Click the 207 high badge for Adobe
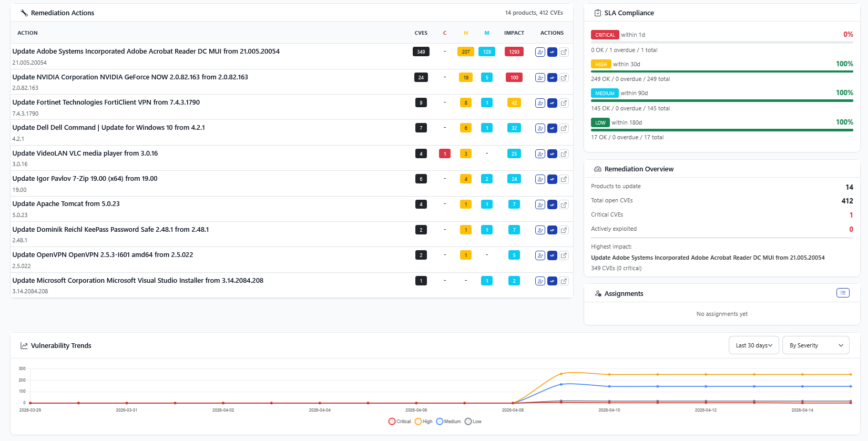Viewport: 868px width, 441px height. (x=466, y=52)
